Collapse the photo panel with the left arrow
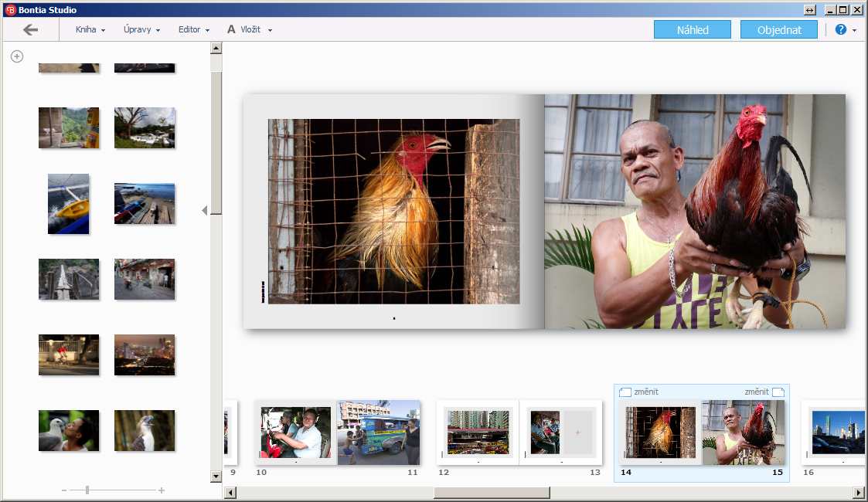Viewport: 868px width, 502px height. coord(205,210)
